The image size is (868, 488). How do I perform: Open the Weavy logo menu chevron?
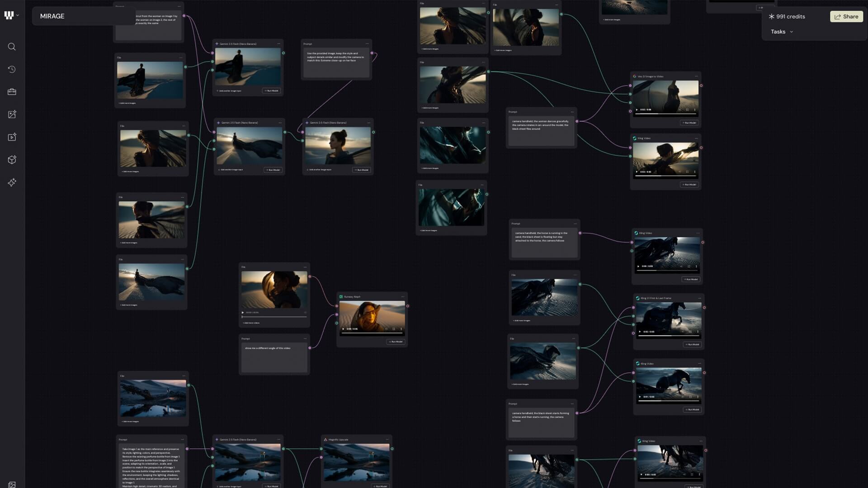click(x=18, y=15)
